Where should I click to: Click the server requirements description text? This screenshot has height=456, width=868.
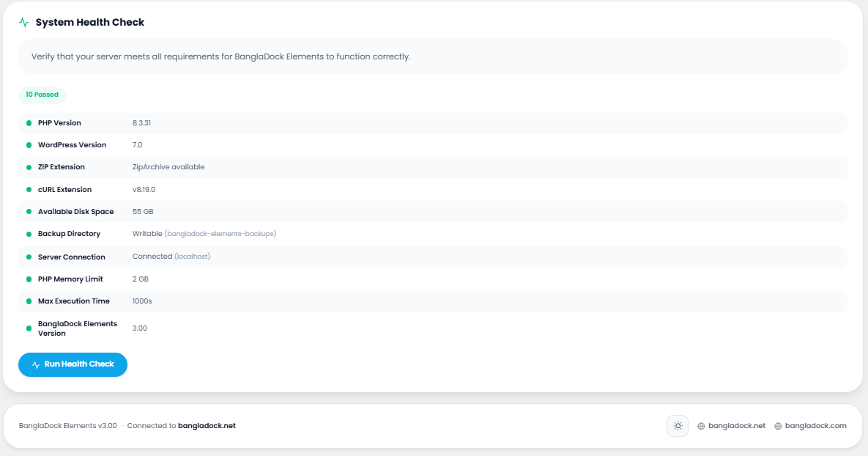coord(221,56)
